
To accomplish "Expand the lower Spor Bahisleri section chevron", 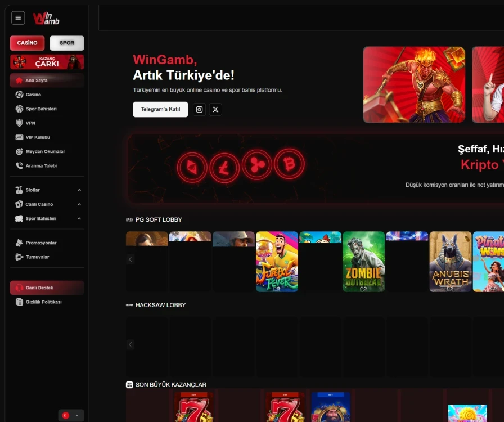I will tap(79, 219).
